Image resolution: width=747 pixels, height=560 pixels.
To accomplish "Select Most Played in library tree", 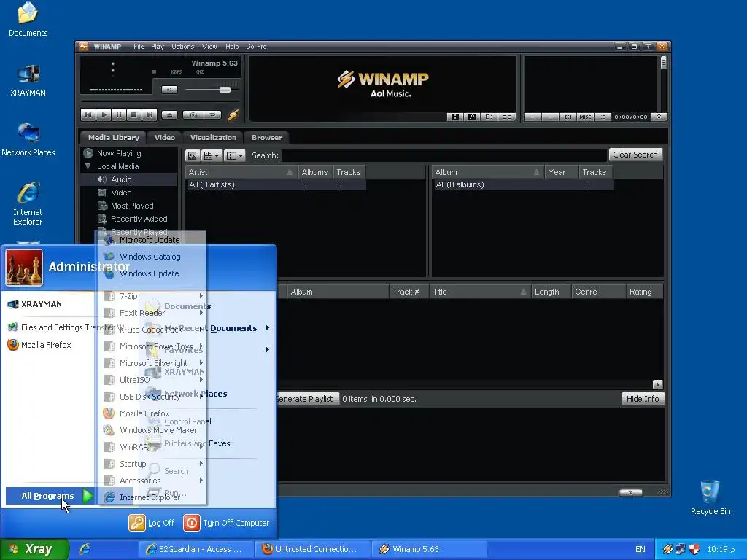I will point(132,206).
